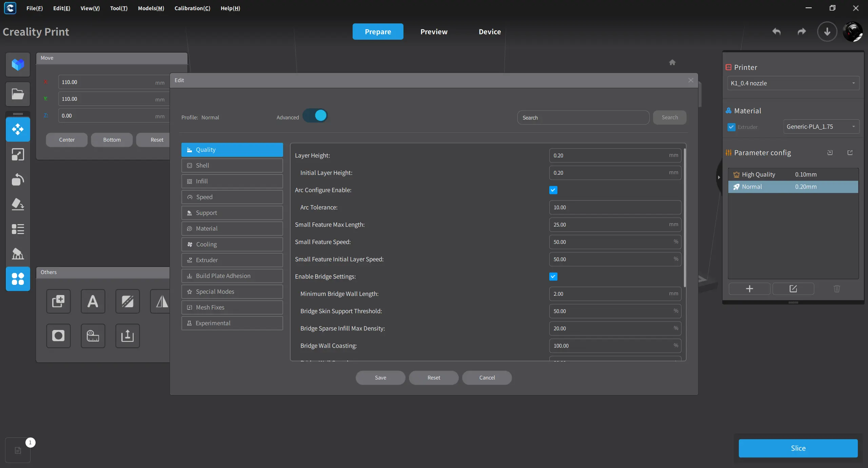Click the Save button
The height and width of the screenshot is (468, 868).
[380, 377]
